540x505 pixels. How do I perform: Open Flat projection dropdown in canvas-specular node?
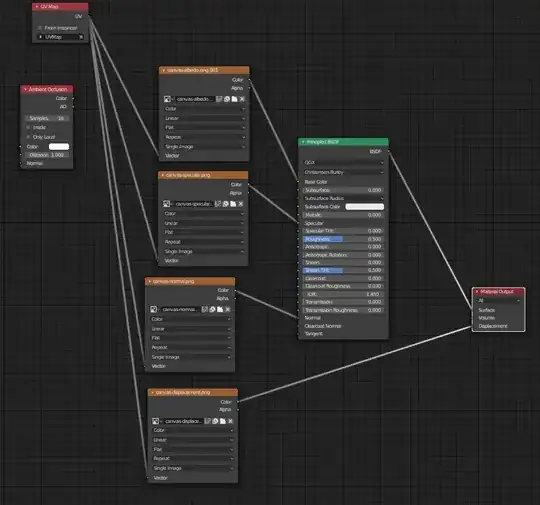click(x=204, y=232)
